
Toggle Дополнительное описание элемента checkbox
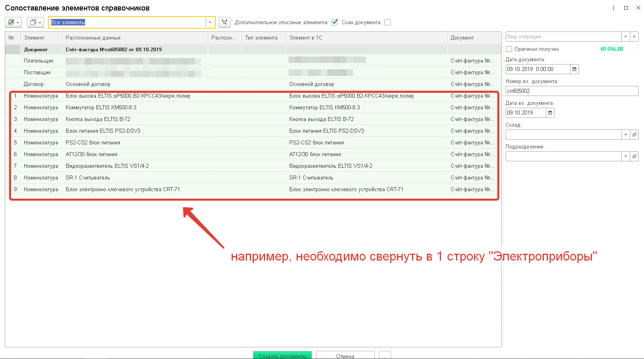tap(335, 22)
